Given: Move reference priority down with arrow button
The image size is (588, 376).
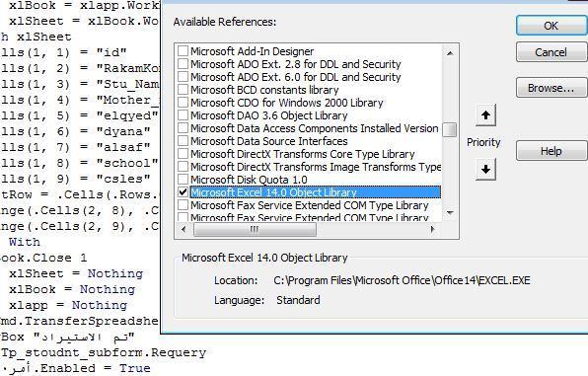Looking at the screenshot, I should [485, 169].
